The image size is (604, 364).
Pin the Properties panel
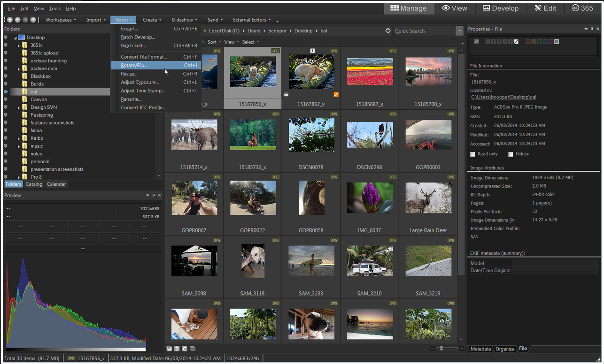[x=592, y=29]
